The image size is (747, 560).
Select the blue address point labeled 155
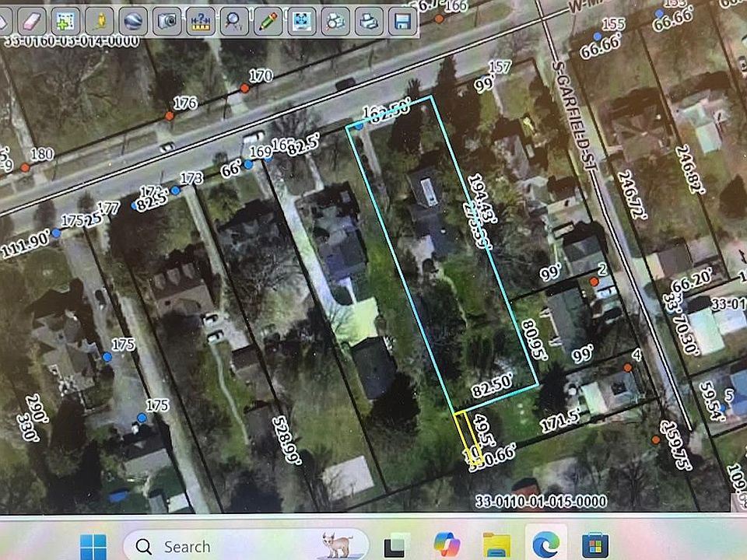click(x=597, y=37)
